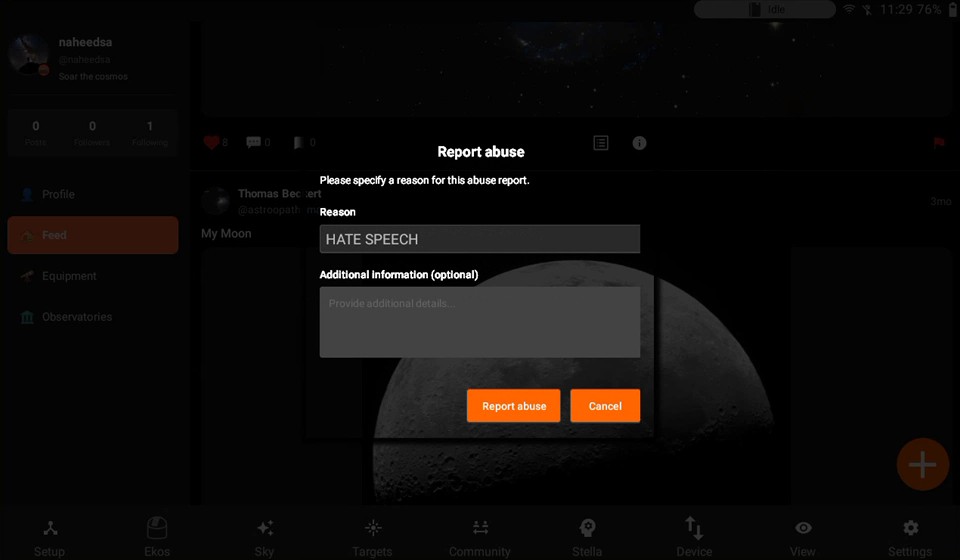Open the post comments bubble icon
The image size is (960, 560).
(x=253, y=143)
